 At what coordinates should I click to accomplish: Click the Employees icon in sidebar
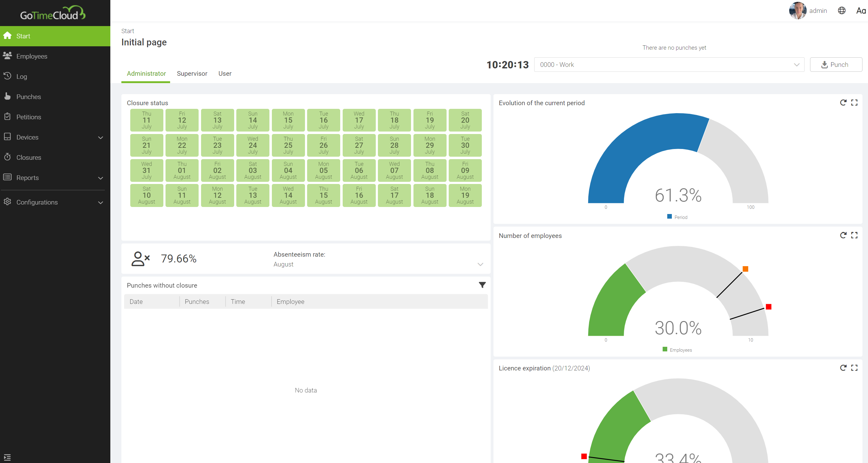point(8,56)
